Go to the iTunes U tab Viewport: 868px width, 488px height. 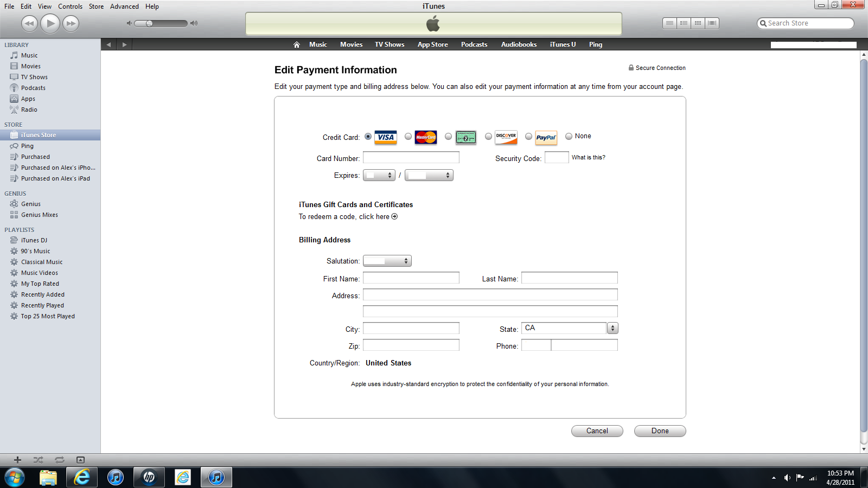(x=563, y=44)
